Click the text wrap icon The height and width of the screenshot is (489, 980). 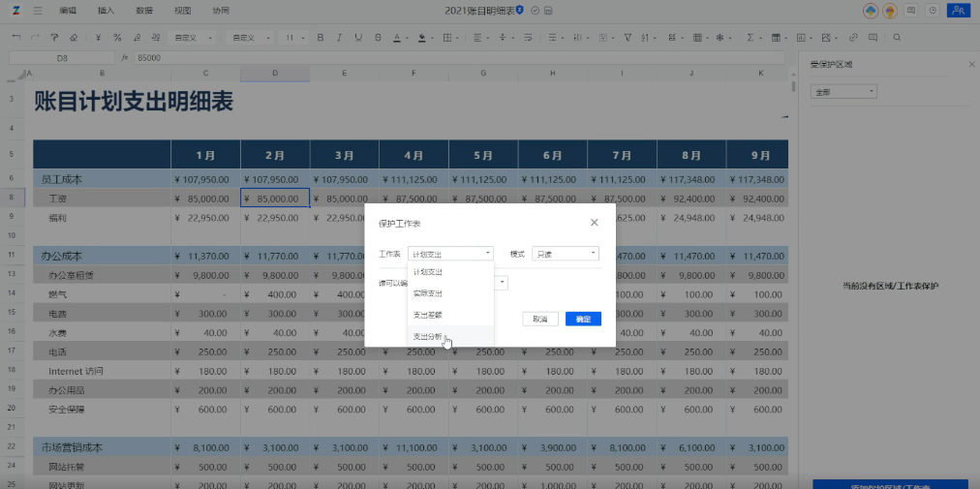(528, 38)
